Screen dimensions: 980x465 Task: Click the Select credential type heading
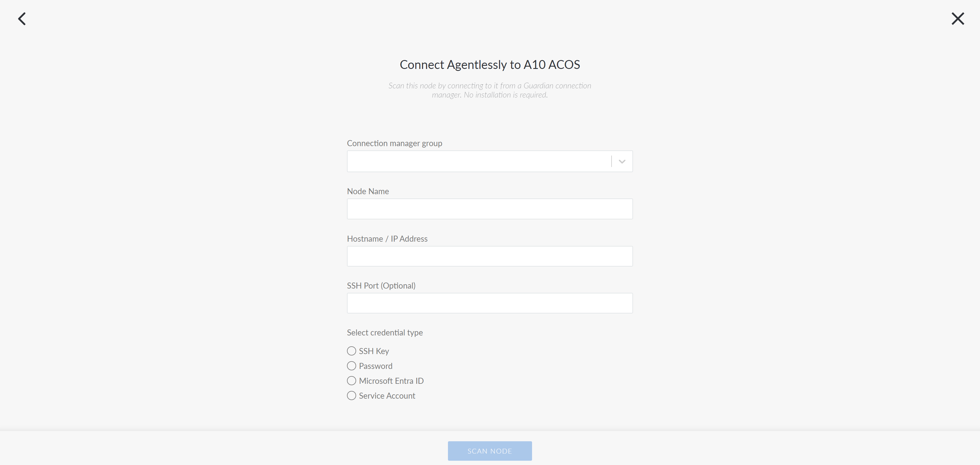(x=385, y=333)
